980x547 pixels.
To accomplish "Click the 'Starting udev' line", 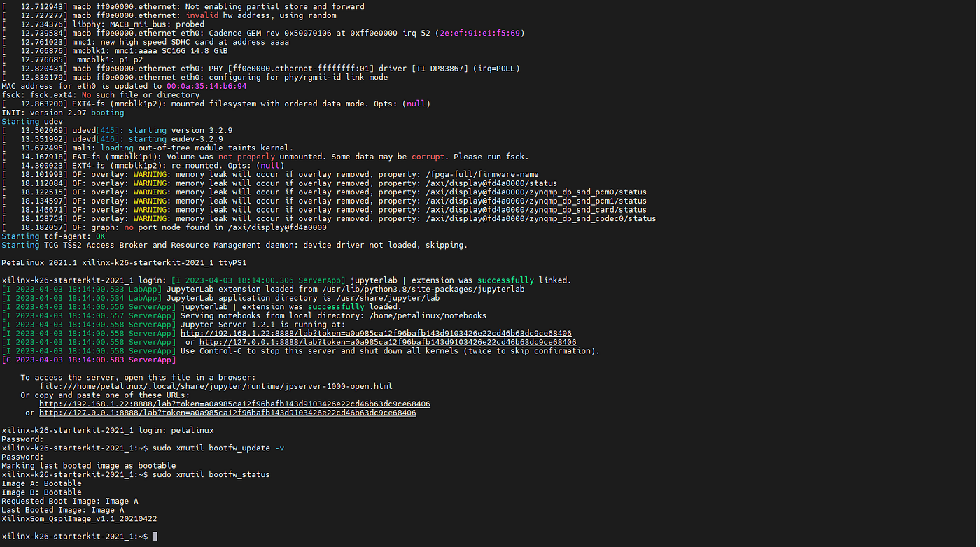I will pos(32,122).
